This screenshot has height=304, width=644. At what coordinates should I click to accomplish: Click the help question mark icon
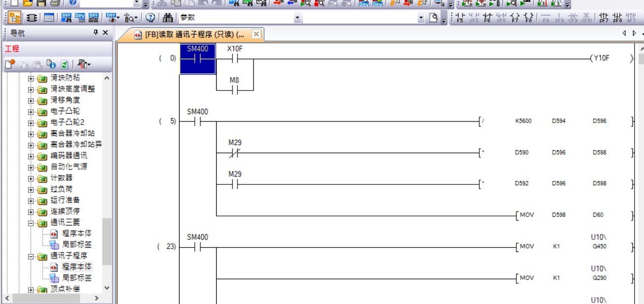150,18
